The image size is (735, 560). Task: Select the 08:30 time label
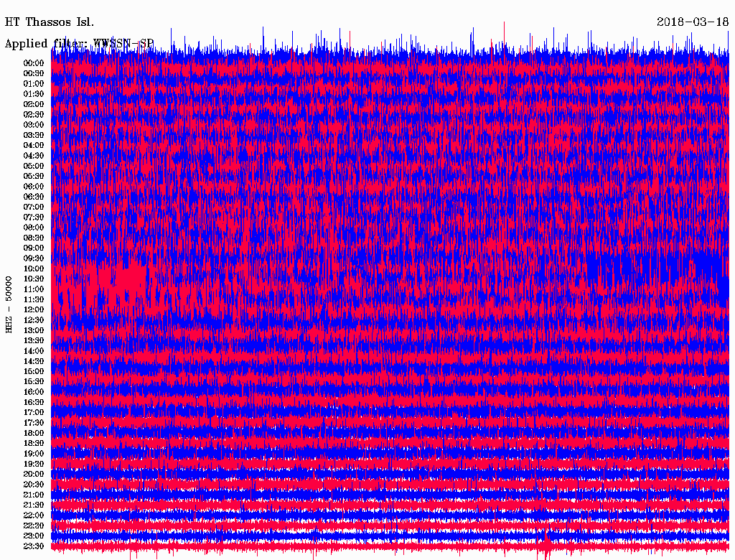point(34,238)
